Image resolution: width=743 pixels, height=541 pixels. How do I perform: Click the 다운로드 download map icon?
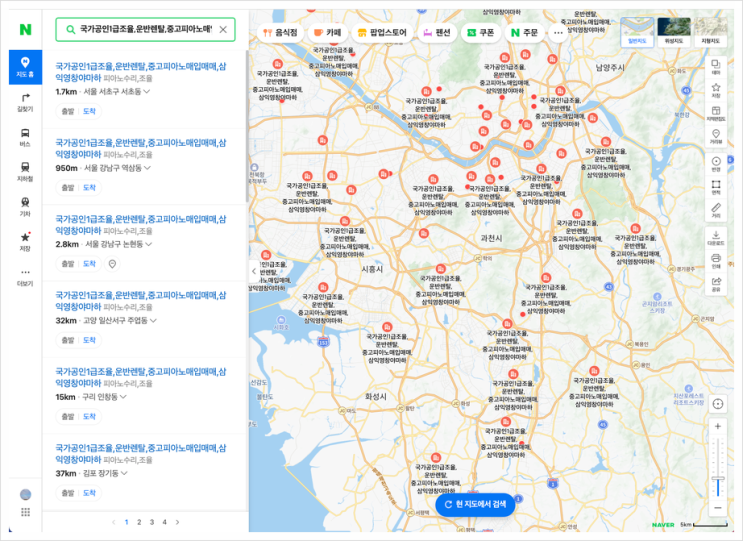coord(716,238)
